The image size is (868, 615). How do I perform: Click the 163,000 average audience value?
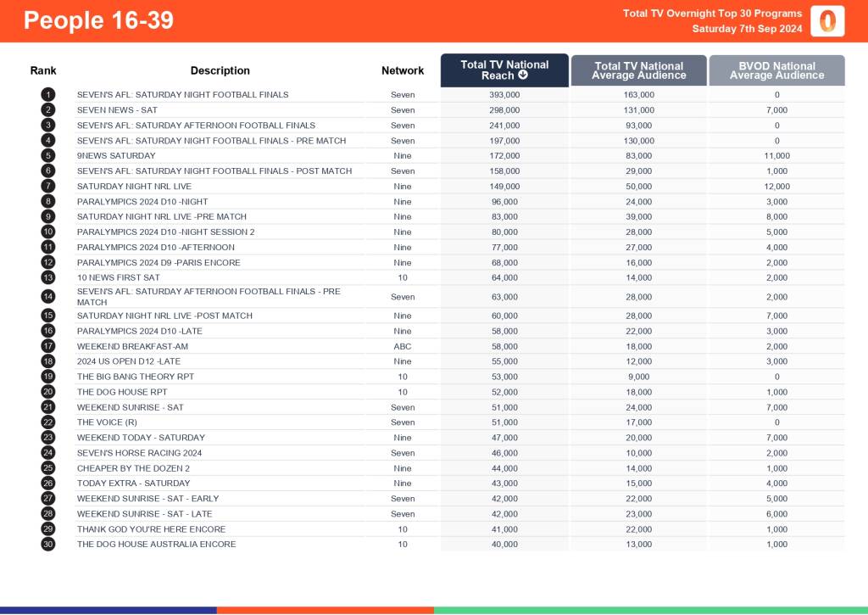tap(639, 95)
